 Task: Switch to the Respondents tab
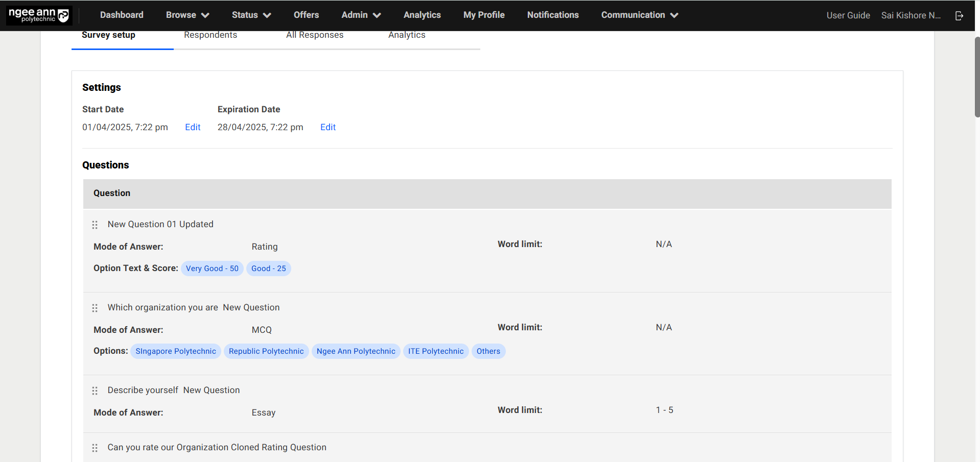211,35
